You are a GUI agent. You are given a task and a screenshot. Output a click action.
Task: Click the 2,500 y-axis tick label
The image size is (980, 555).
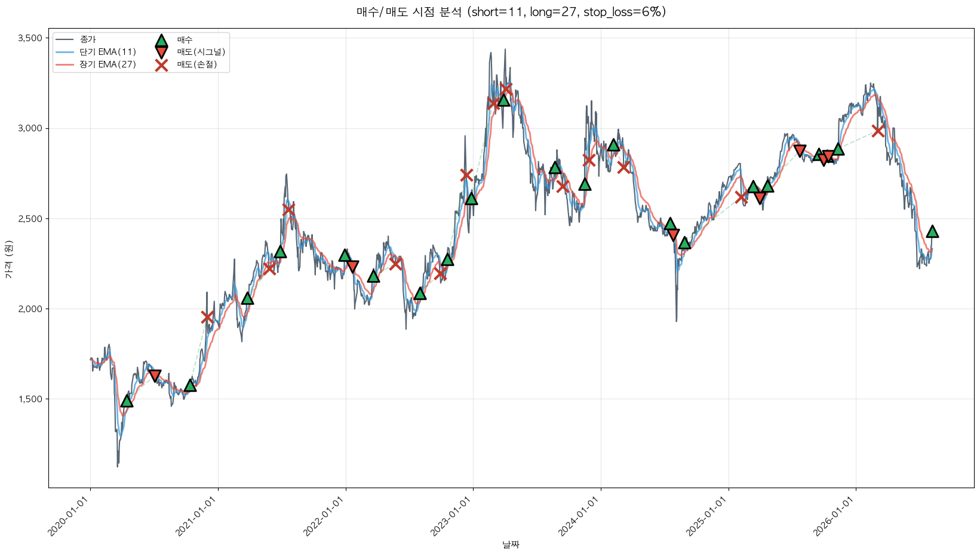pos(30,218)
